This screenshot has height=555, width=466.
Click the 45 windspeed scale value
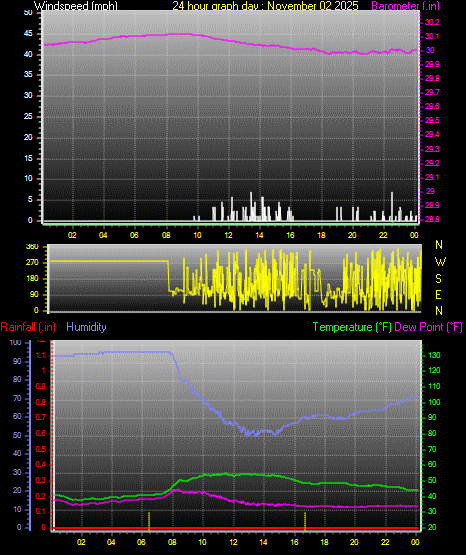coord(28,34)
